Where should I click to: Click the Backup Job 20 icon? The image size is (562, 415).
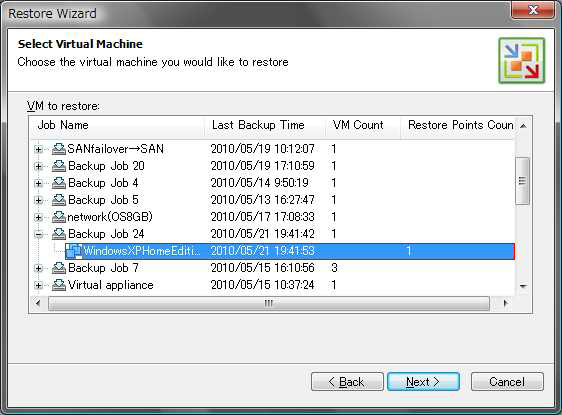59,166
